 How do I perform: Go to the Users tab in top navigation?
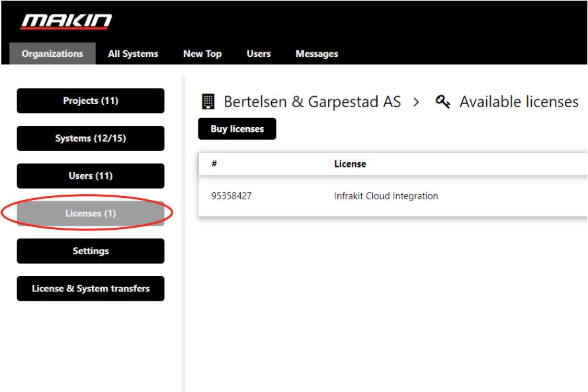coord(259,54)
